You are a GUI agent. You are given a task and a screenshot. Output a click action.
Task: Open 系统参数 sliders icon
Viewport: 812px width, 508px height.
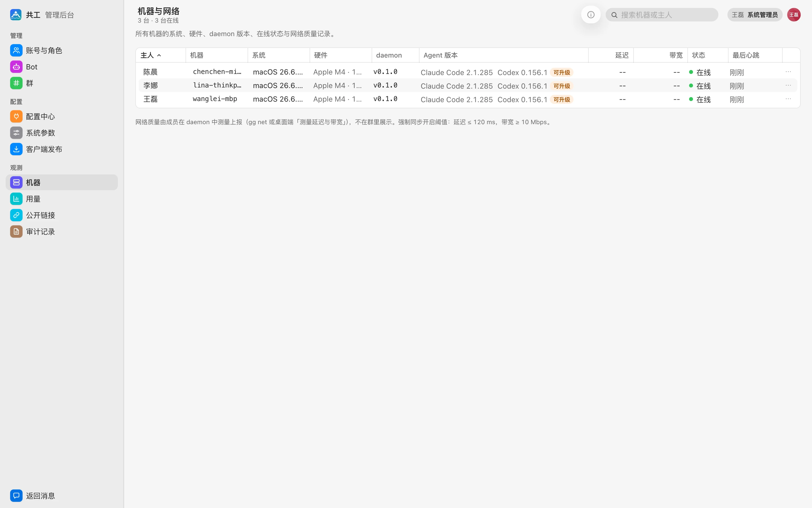click(16, 133)
